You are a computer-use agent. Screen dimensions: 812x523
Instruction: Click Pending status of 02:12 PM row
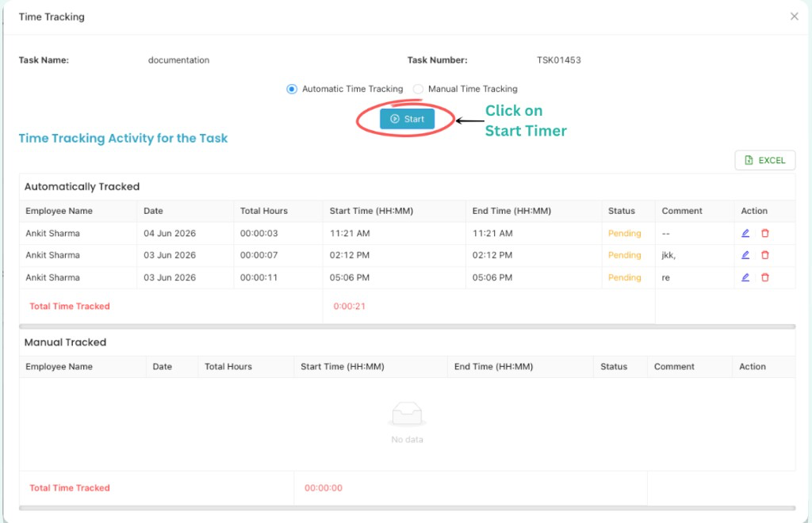(625, 255)
